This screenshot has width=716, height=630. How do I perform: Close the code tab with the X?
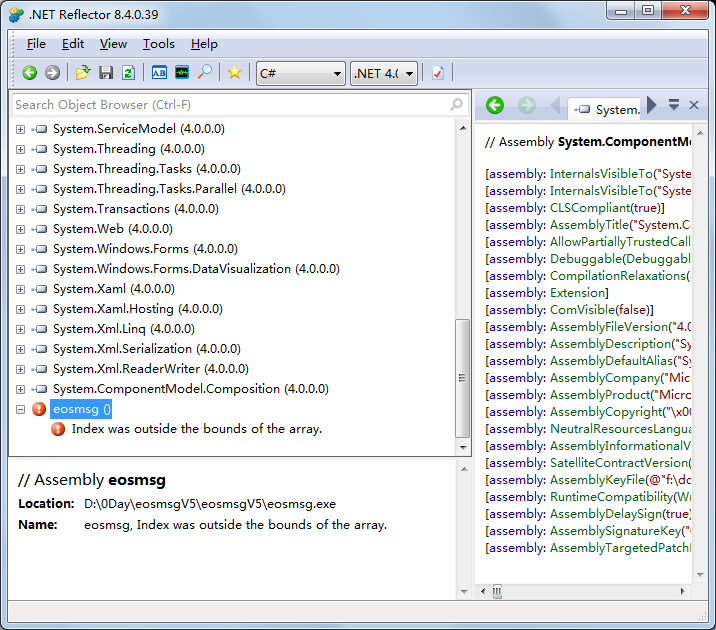(x=694, y=105)
